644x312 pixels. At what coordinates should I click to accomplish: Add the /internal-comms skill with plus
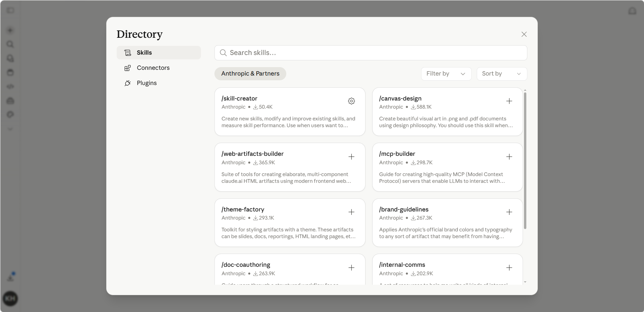(509, 268)
